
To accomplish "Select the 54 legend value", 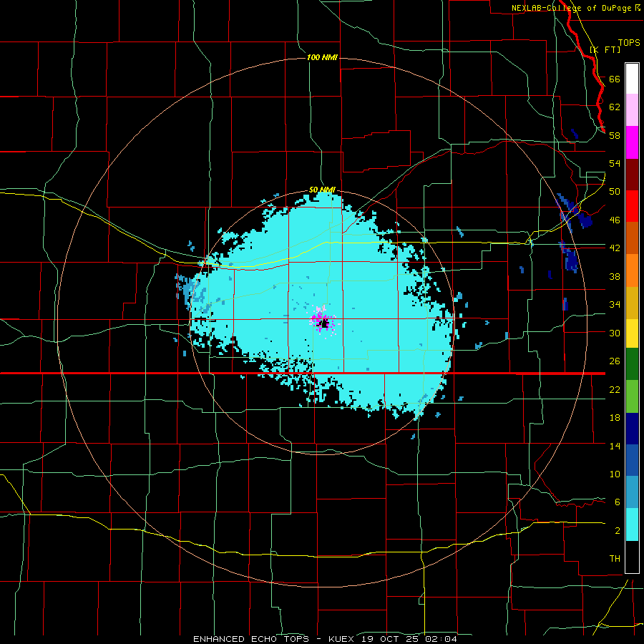I will coord(615,163).
